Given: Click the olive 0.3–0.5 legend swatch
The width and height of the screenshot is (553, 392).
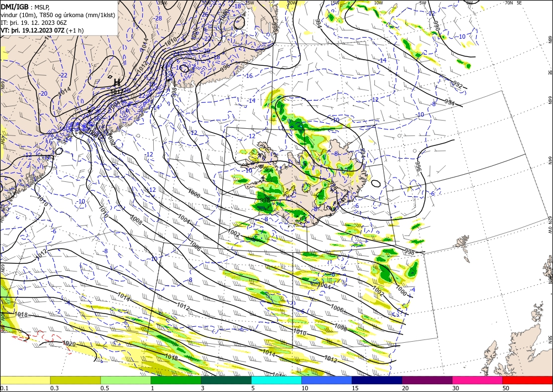Looking at the screenshot, I should [x=75, y=380].
